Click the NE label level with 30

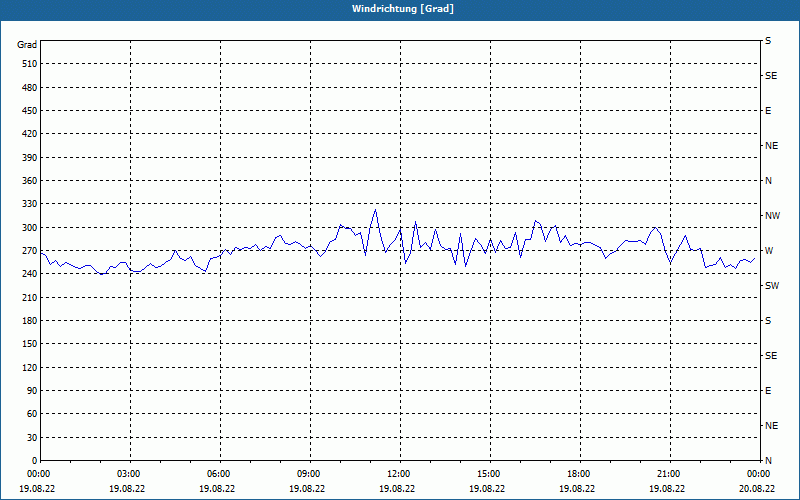click(771, 426)
